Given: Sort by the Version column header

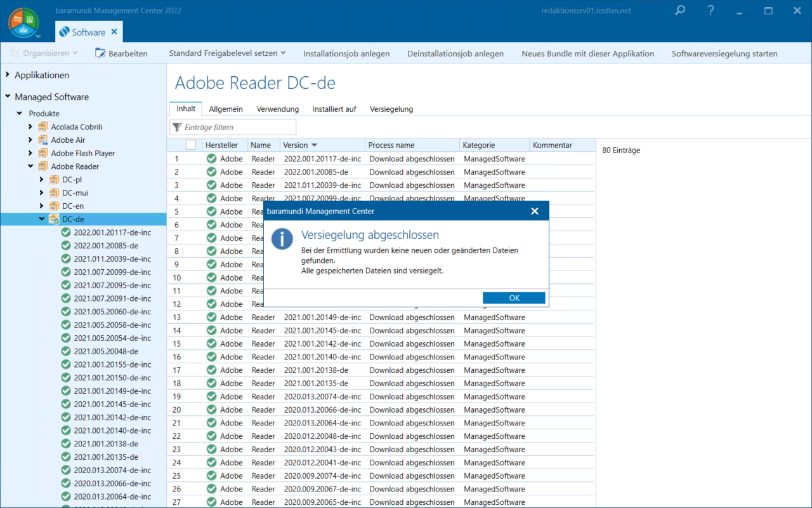Looking at the screenshot, I should tap(300, 145).
